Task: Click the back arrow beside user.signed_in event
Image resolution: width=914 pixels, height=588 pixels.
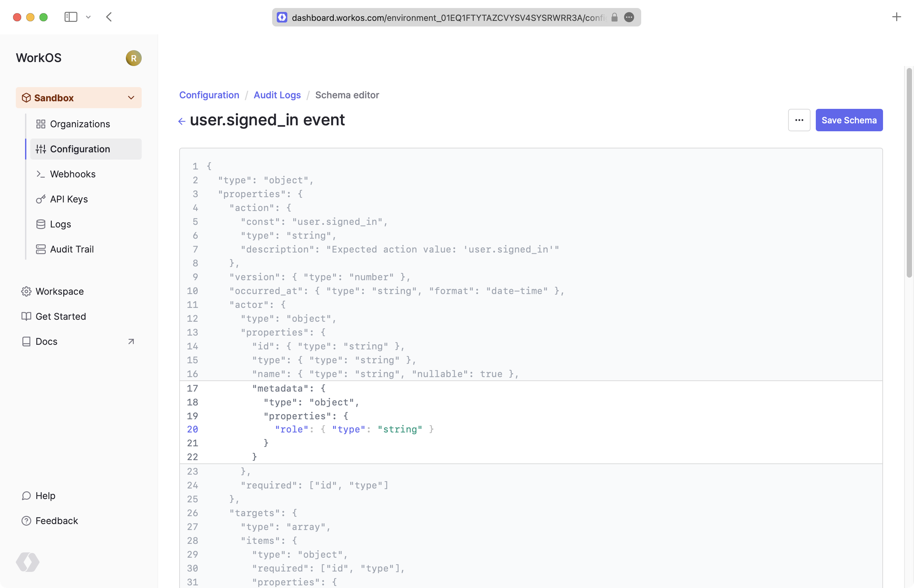Action: (x=182, y=121)
